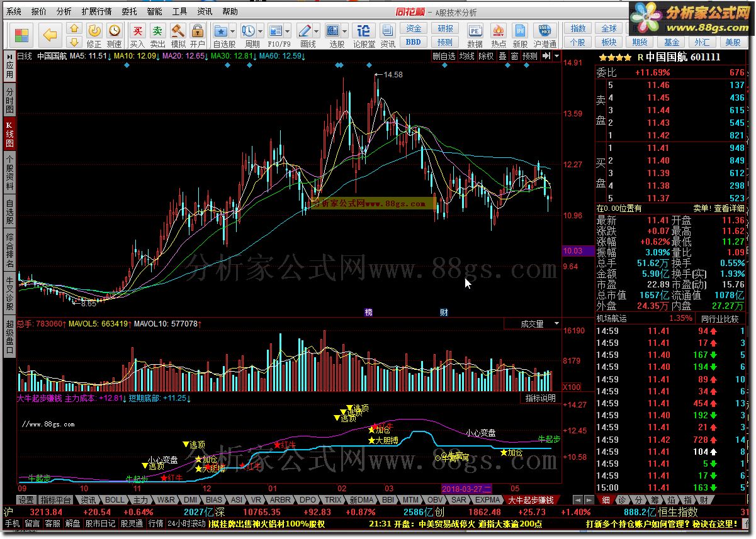Expand the 自选股 dropdown arrow
Viewport: 756px width, 539px height.
(233, 30)
